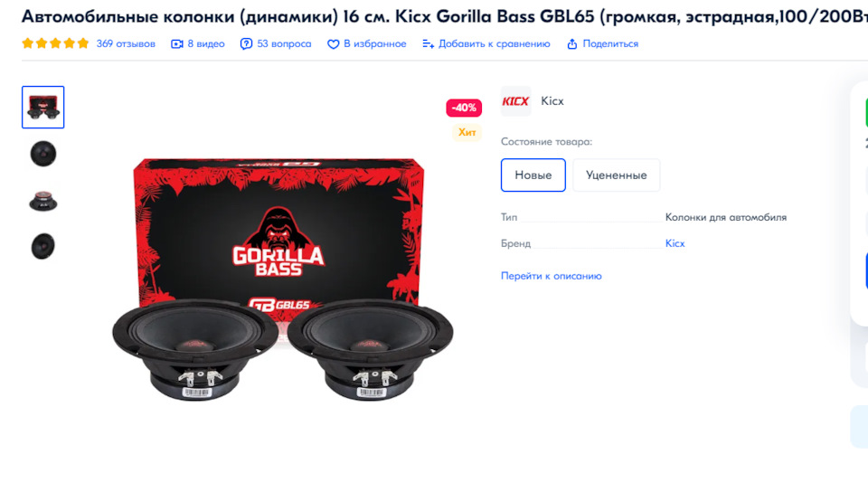Open the Kicx brand link in specs
The height and width of the screenshot is (483, 868).
tap(675, 243)
